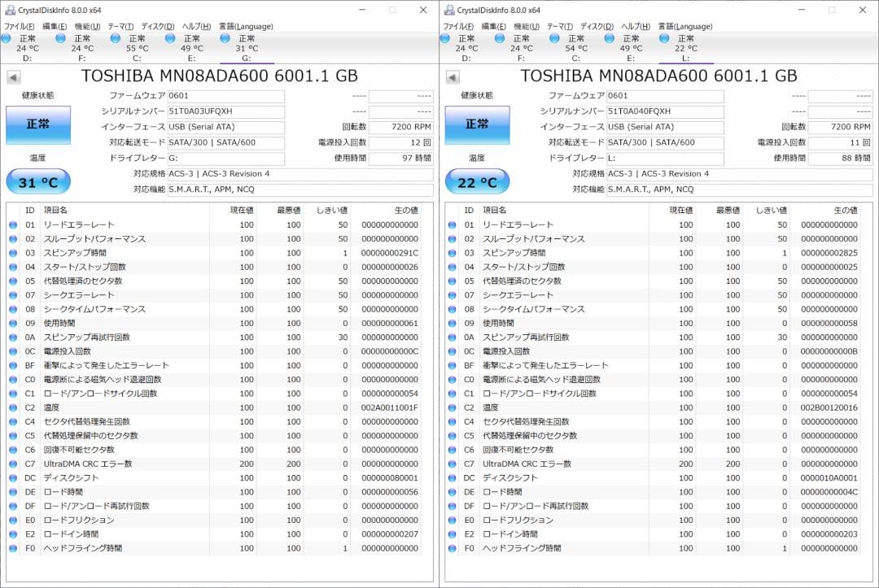Screen dimensions: 879x588
Task: Click status icon for 0C 電源投入回数 in left window
Action: pos(13,351)
